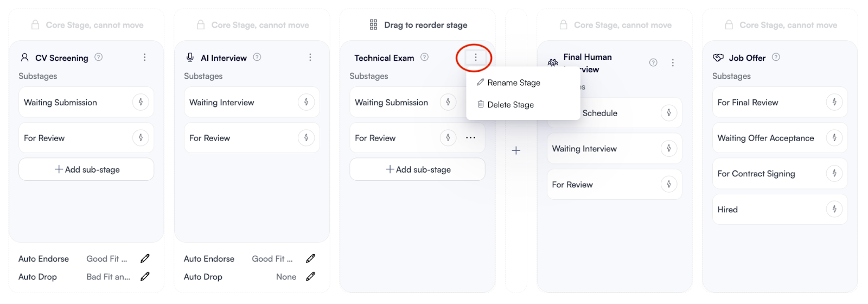Click Drag to reorder stage handle
Image resolution: width=868 pixels, height=304 pixels.
click(374, 25)
